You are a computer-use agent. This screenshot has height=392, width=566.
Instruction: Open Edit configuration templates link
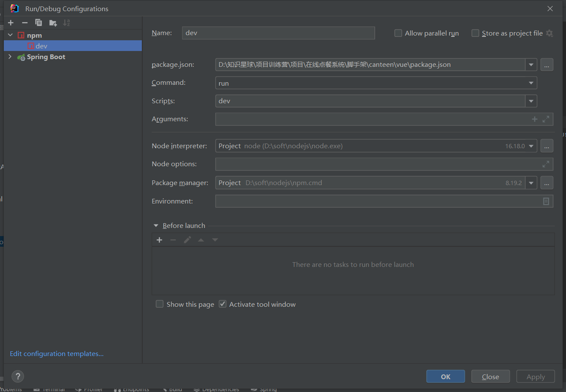(x=57, y=354)
